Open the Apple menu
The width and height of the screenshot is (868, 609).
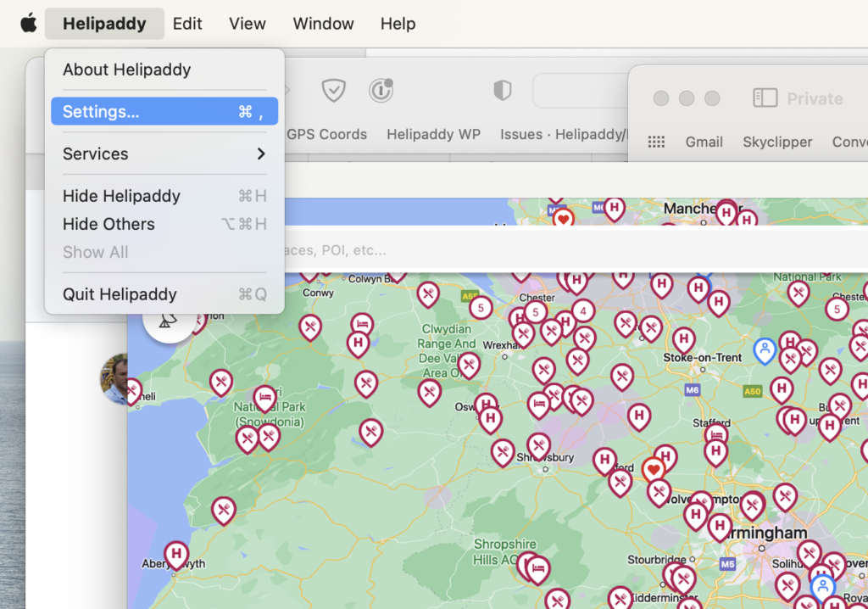29,24
